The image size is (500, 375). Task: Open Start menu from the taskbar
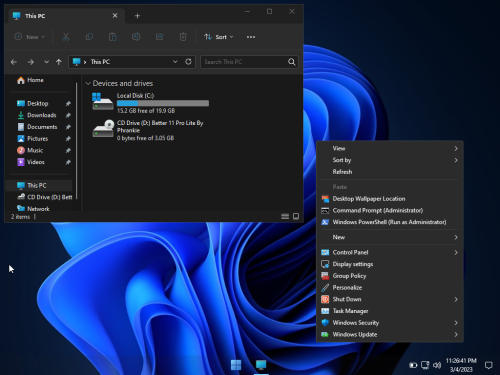236,365
